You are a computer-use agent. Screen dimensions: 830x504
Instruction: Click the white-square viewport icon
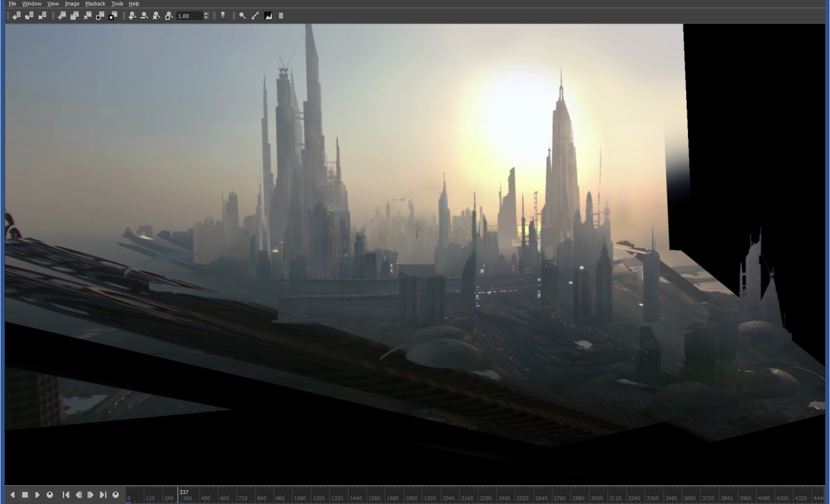(x=100, y=16)
